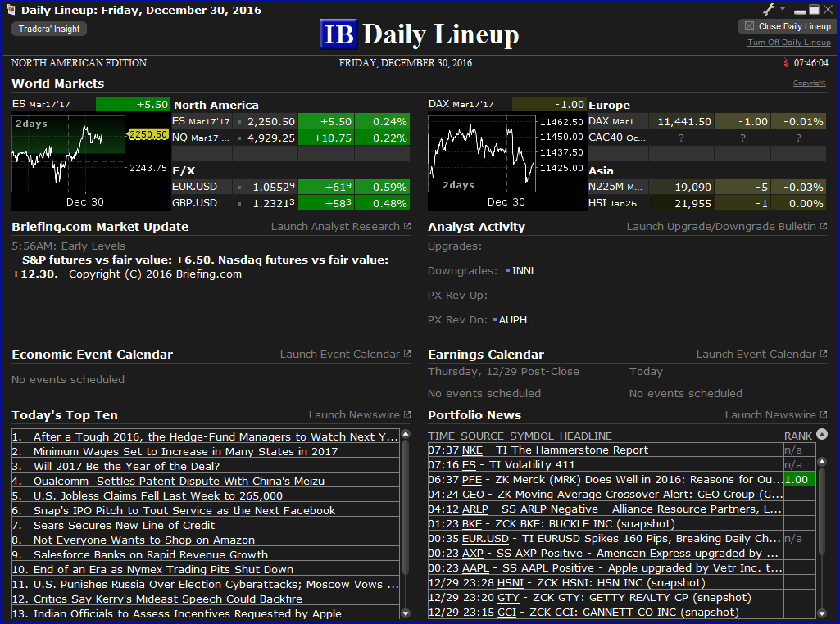The image size is (840, 624).
Task: Select the ES Mar17'17 quote row
Action: [291, 121]
